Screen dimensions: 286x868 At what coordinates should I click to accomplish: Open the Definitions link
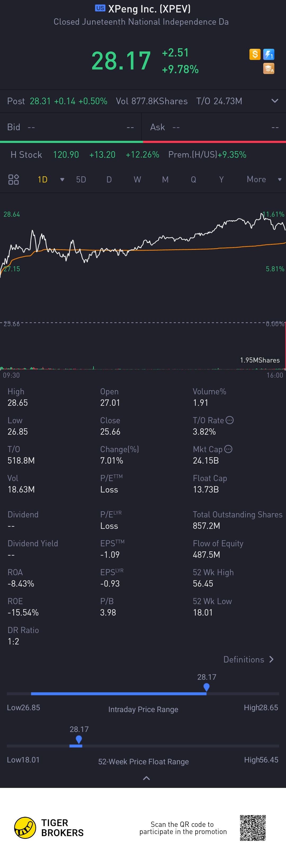coord(248,660)
